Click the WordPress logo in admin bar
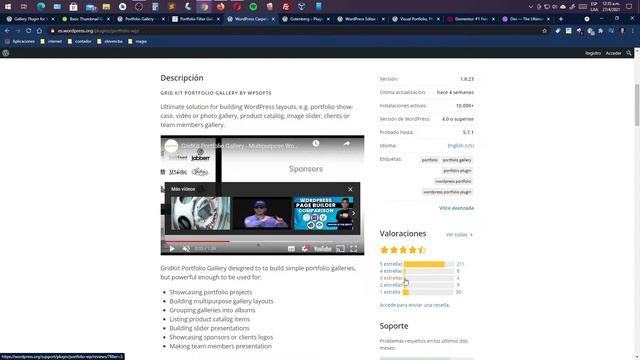The height and width of the screenshot is (360, 640). tap(6, 53)
